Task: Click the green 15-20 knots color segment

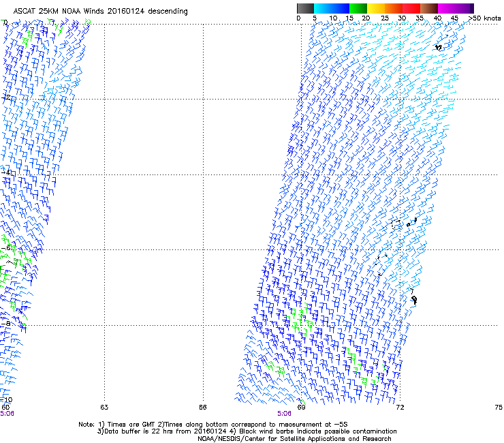Action: (358, 8)
